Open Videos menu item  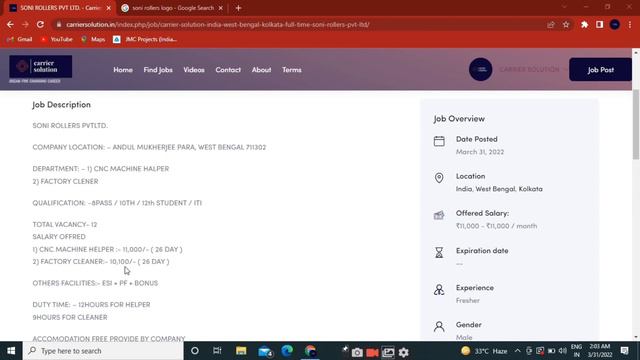tap(194, 70)
